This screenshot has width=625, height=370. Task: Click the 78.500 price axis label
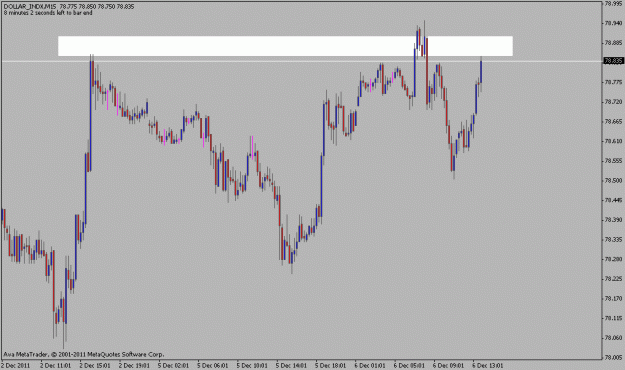[613, 180]
